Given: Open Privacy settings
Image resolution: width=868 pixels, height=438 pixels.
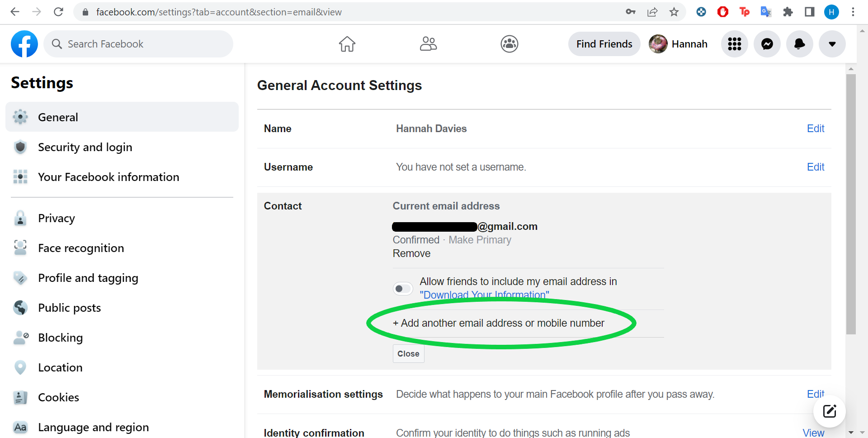Looking at the screenshot, I should [122, 218].
